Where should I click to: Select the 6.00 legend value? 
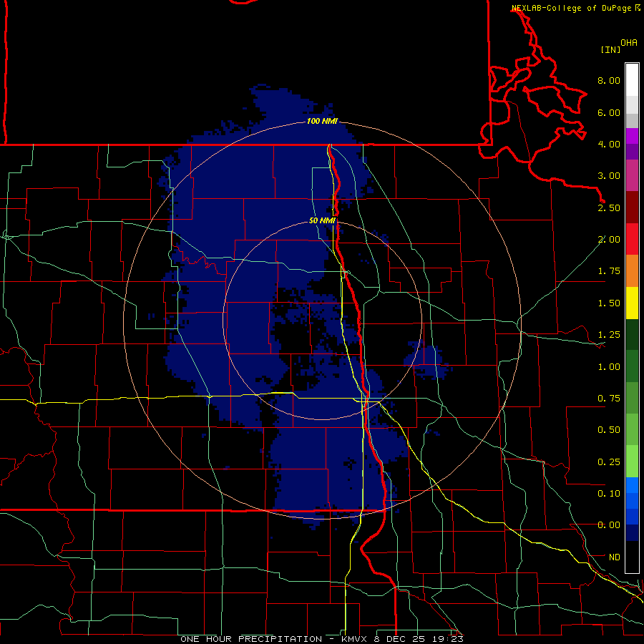tap(609, 112)
